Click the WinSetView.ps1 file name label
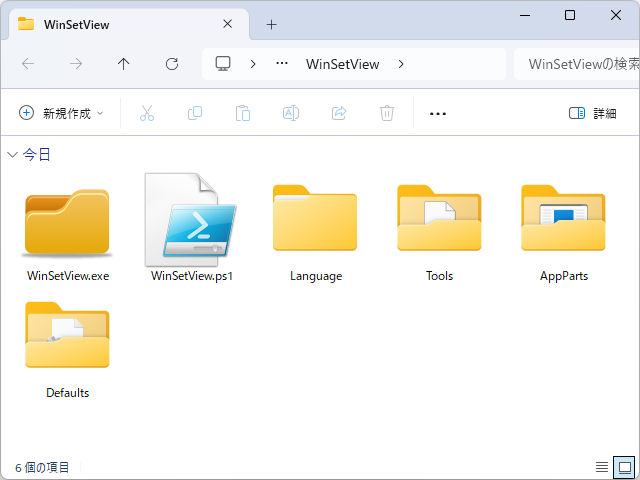This screenshot has height=480, width=640. pyautogui.click(x=192, y=276)
